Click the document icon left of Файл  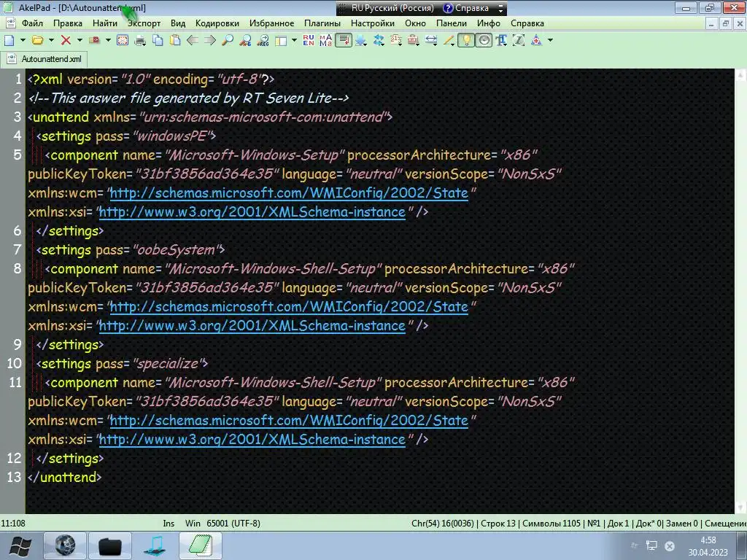[10, 23]
